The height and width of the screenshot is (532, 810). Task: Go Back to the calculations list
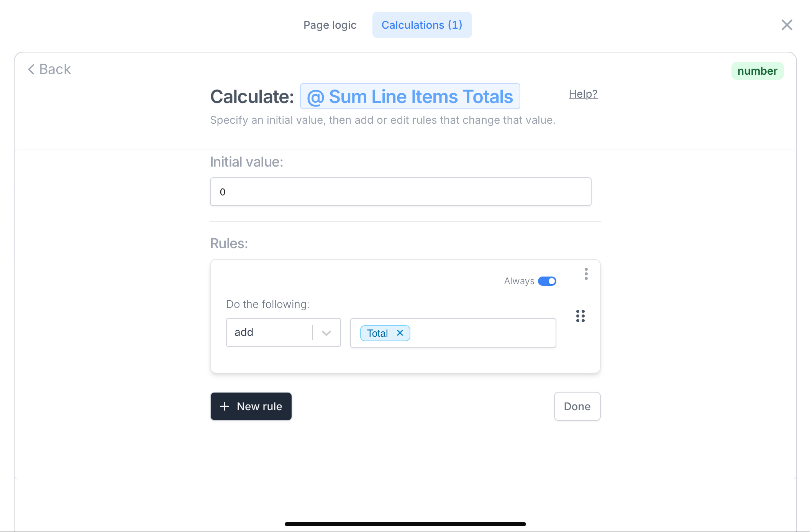pyautogui.click(x=49, y=69)
